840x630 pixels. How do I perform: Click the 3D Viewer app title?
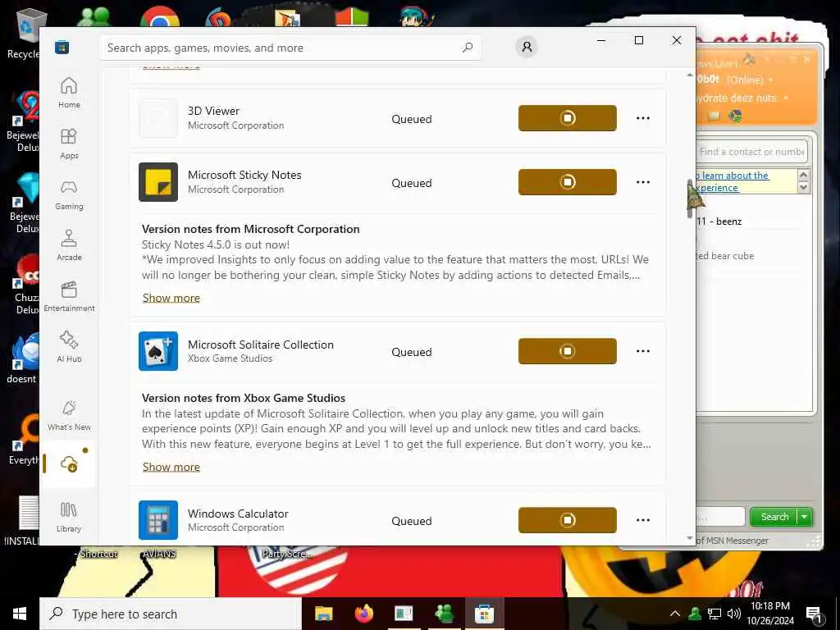[213, 111]
